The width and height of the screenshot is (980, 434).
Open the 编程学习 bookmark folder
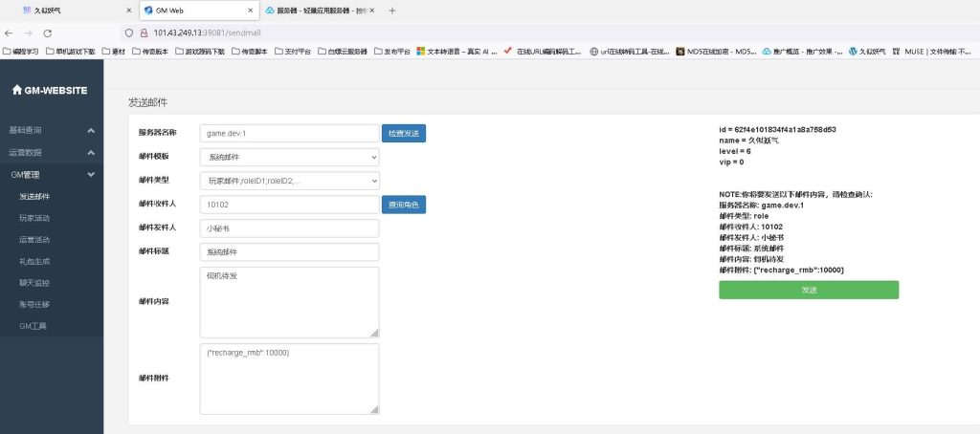coord(20,52)
